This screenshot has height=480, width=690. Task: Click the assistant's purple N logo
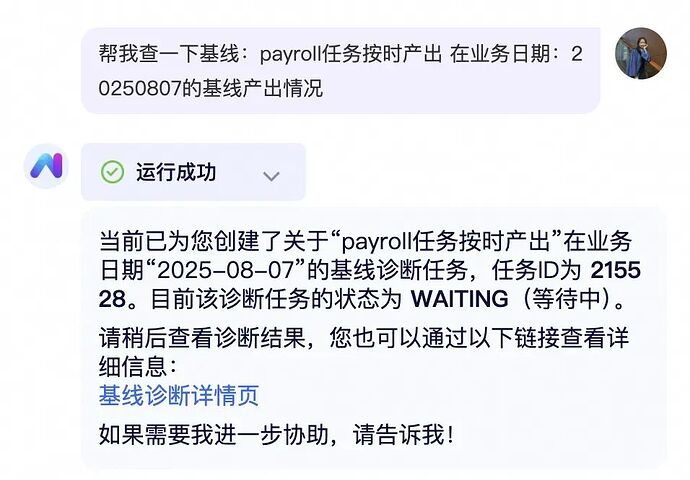click(x=46, y=166)
